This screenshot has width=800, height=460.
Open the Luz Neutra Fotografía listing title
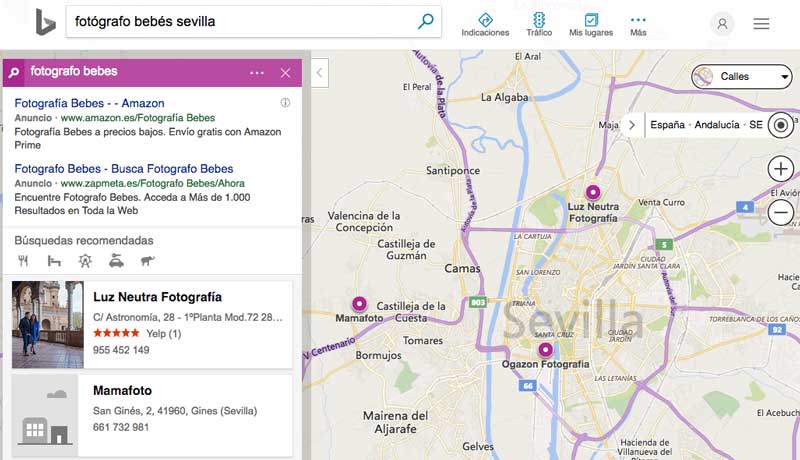(x=157, y=297)
